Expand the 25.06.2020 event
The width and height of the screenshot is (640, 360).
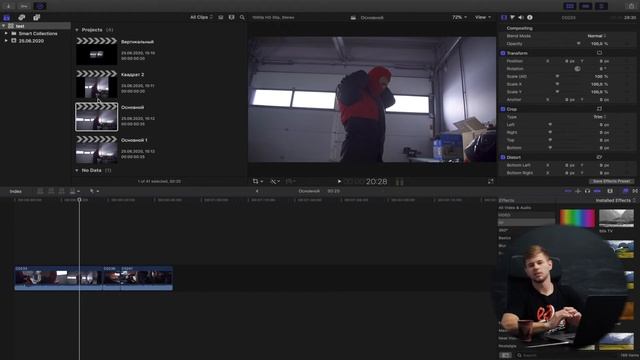[6, 41]
